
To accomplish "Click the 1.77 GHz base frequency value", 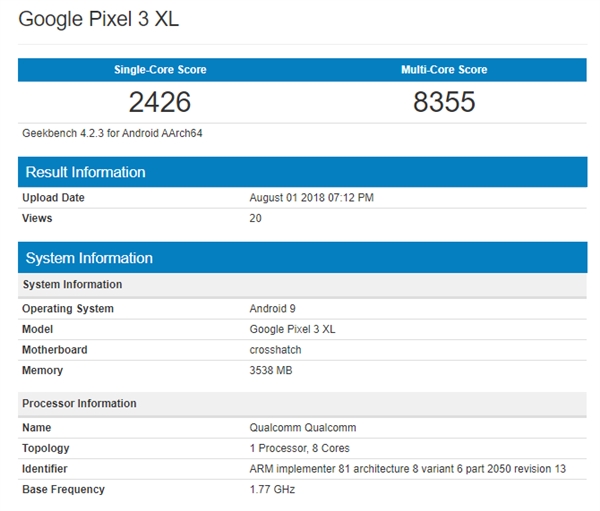I will tap(272, 489).
